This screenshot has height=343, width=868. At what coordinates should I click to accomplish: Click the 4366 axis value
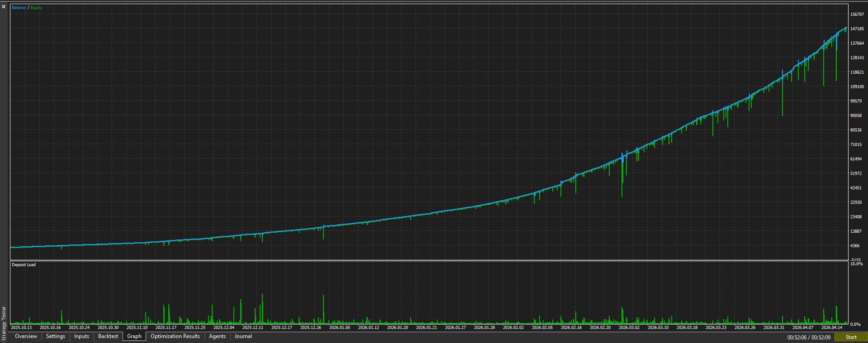(x=855, y=246)
